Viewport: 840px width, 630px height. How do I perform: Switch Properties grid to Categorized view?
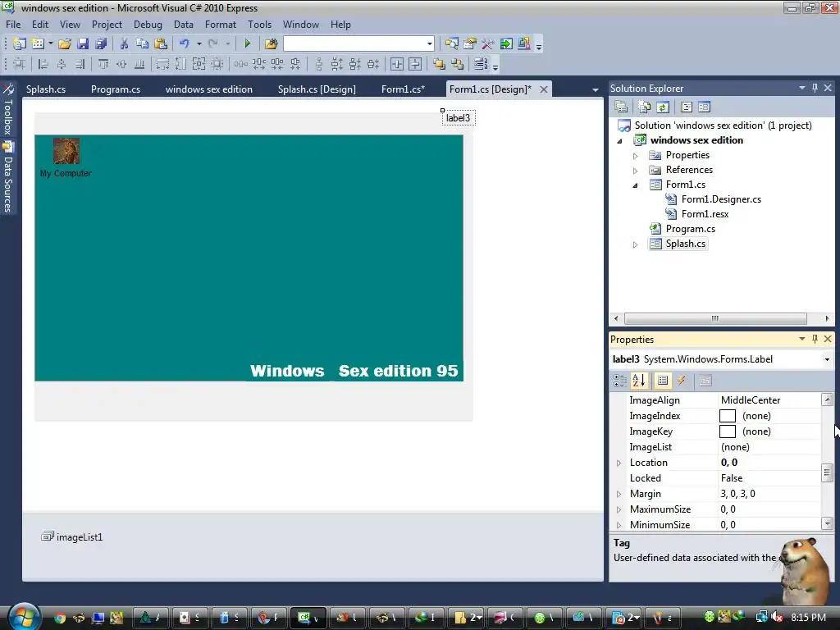pos(620,381)
